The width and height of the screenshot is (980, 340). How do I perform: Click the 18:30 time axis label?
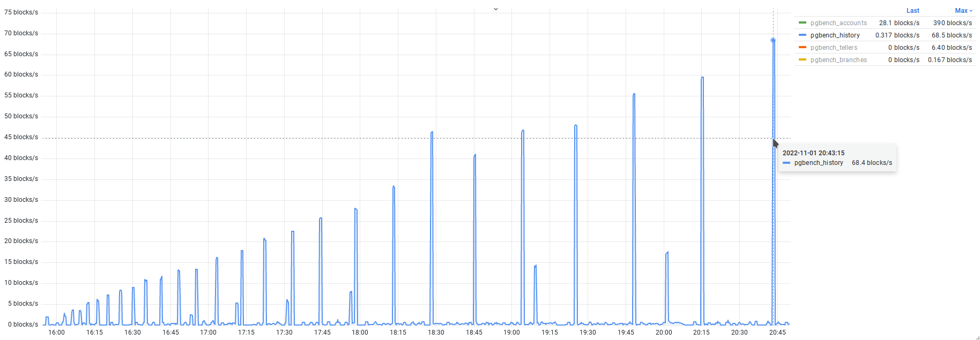436,333
